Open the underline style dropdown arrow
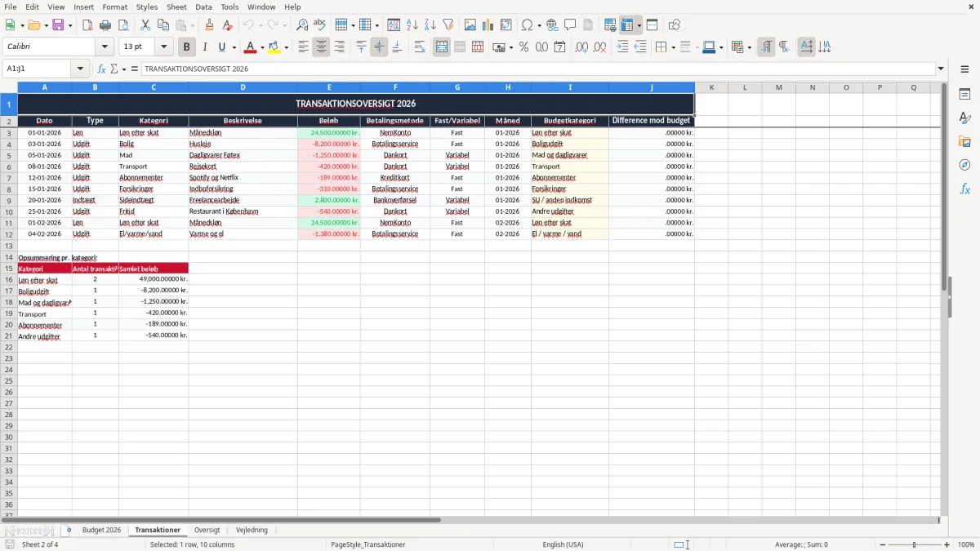 pyautogui.click(x=233, y=47)
